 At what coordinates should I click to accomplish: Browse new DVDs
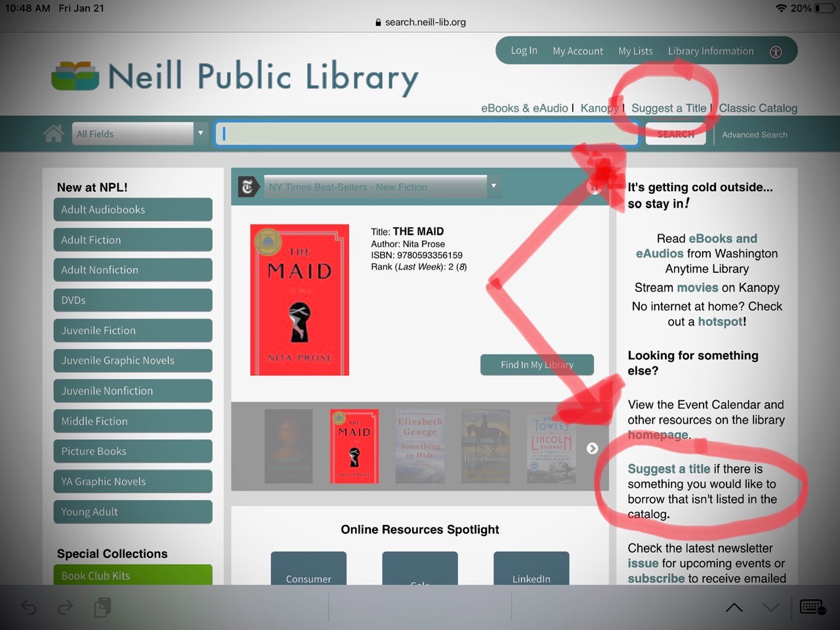pyautogui.click(x=133, y=301)
